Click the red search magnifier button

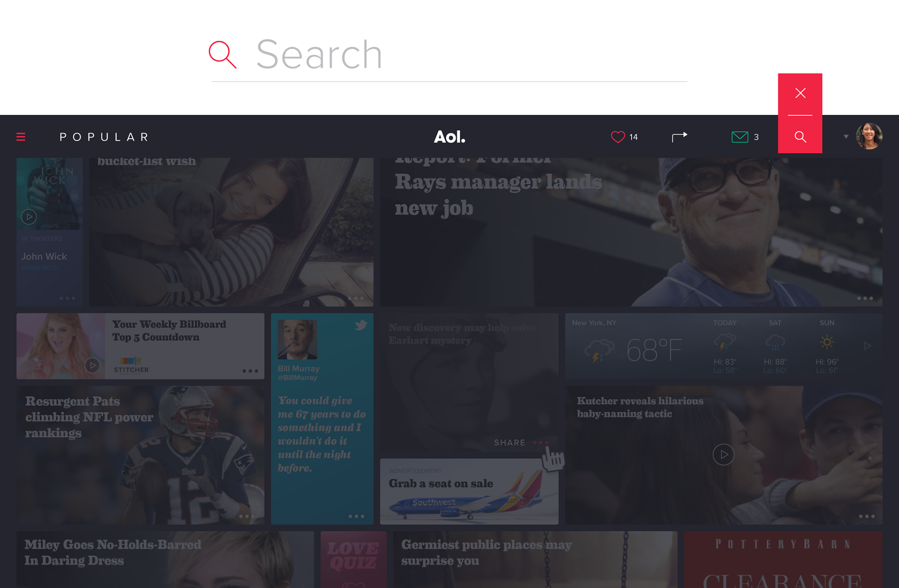tap(800, 136)
